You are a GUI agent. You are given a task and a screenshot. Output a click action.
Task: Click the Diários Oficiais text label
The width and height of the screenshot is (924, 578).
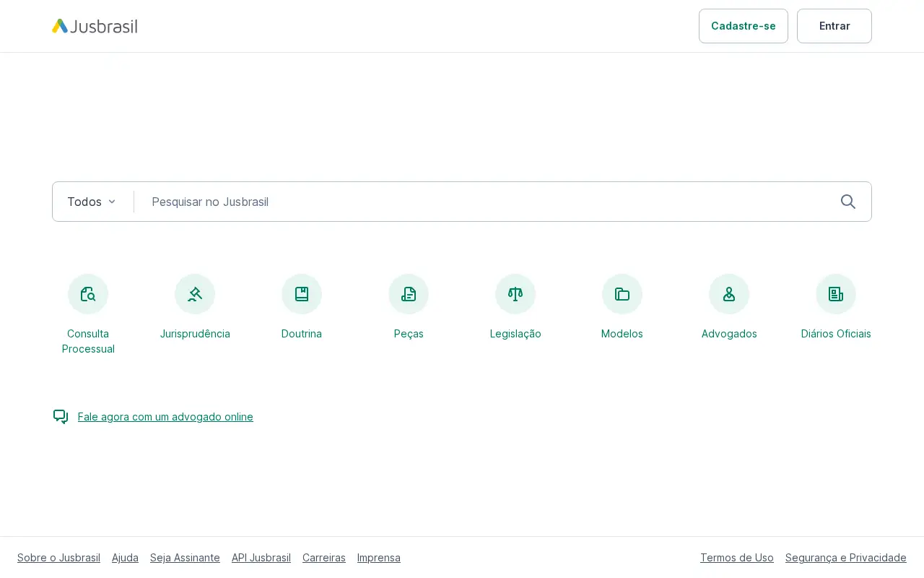point(836,334)
